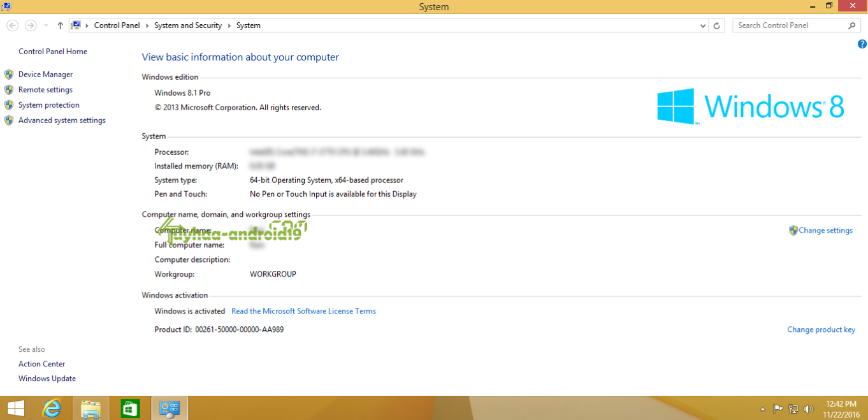Open Action Center link
Screen dimensions: 868x420
[41, 364]
